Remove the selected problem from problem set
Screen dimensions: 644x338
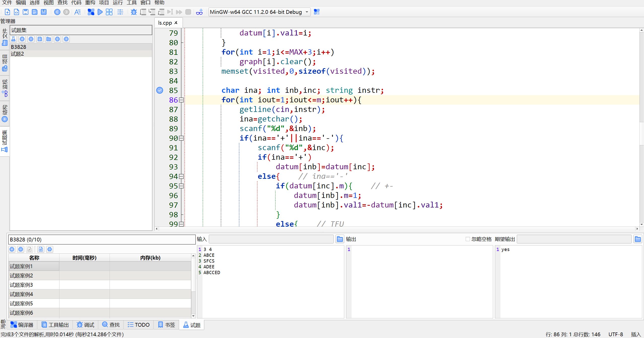click(x=31, y=39)
